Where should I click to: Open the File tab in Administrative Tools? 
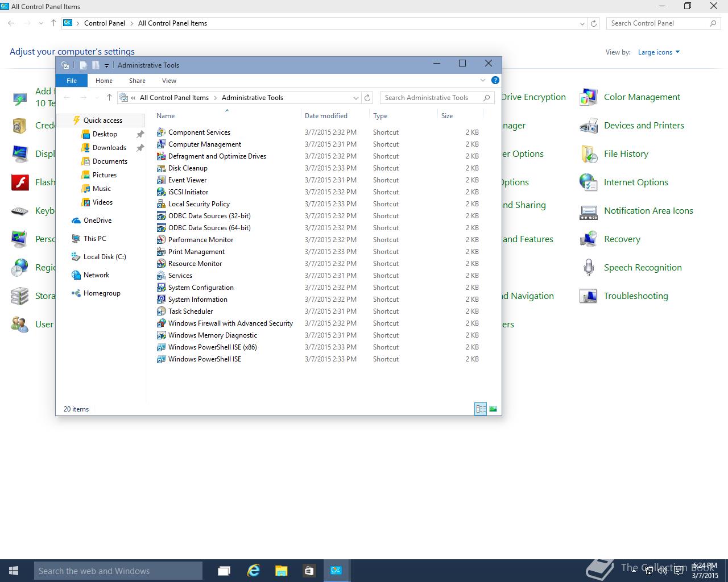pyautogui.click(x=72, y=81)
